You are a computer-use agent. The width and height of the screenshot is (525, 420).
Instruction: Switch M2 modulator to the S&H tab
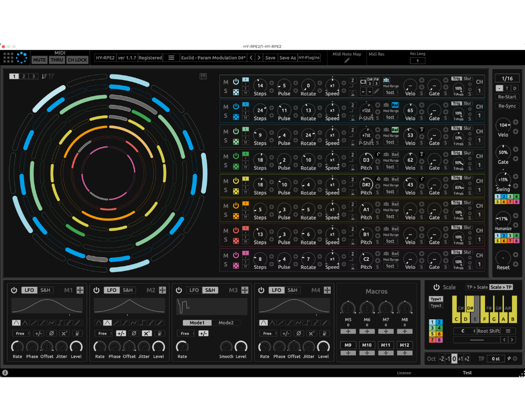(x=128, y=290)
